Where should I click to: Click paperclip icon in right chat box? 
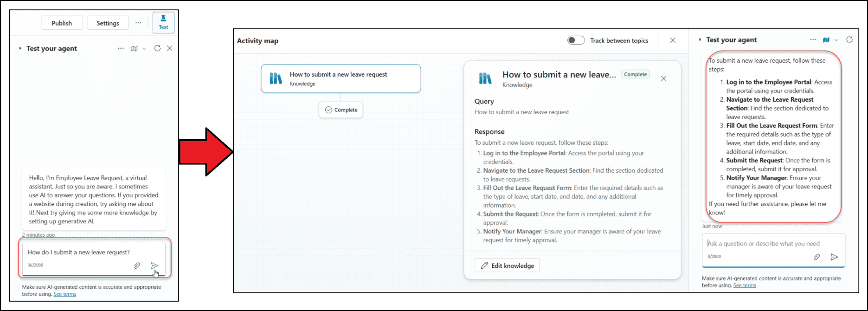click(817, 257)
